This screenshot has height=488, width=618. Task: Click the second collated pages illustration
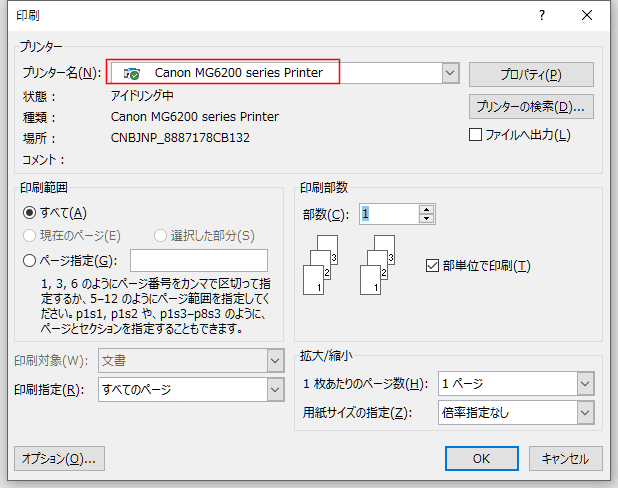pos(377,265)
